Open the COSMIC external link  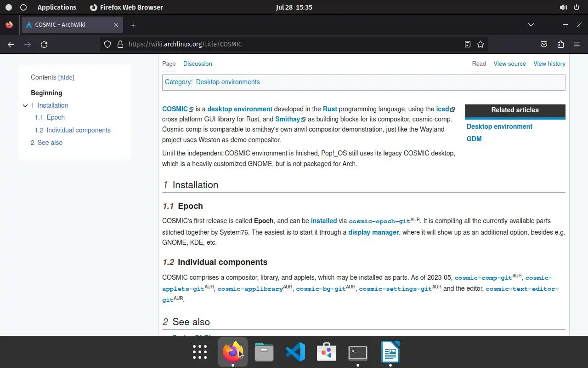(178, 109)
